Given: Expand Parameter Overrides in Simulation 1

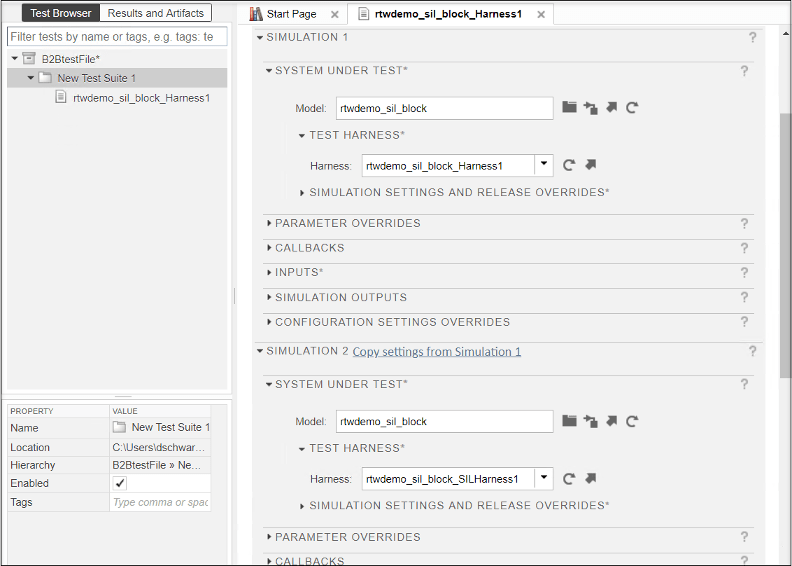Looking at the screenshot, I should coord(269,223).
